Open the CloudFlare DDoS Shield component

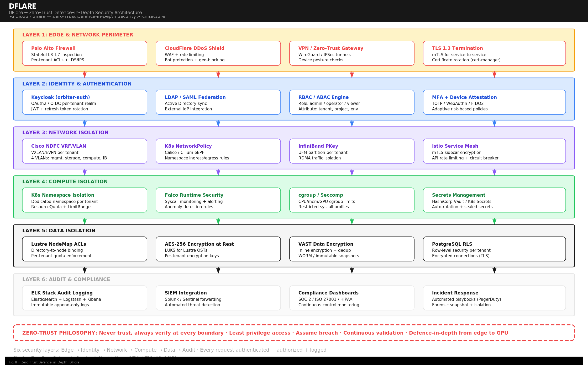[x=218, y=53]
